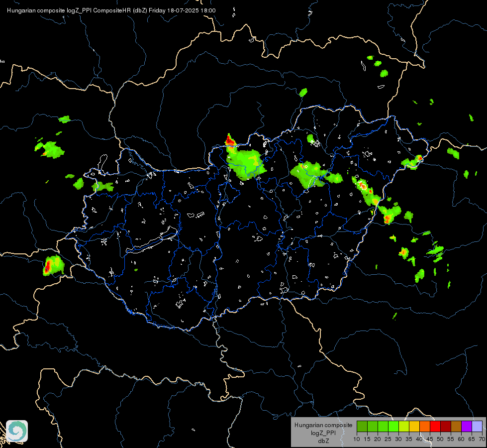Click the 'dbZ' unit label in the legend
This screenshot has height=448, width=487.
click(x=323, y=441)
